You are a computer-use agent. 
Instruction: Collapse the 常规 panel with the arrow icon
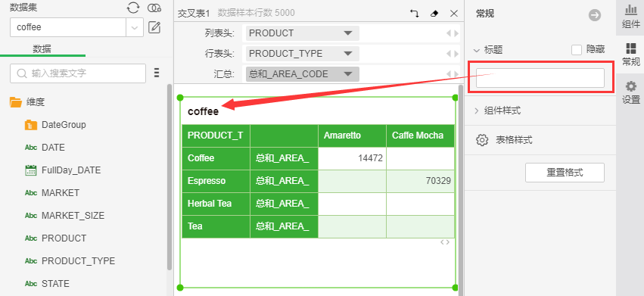595,16
